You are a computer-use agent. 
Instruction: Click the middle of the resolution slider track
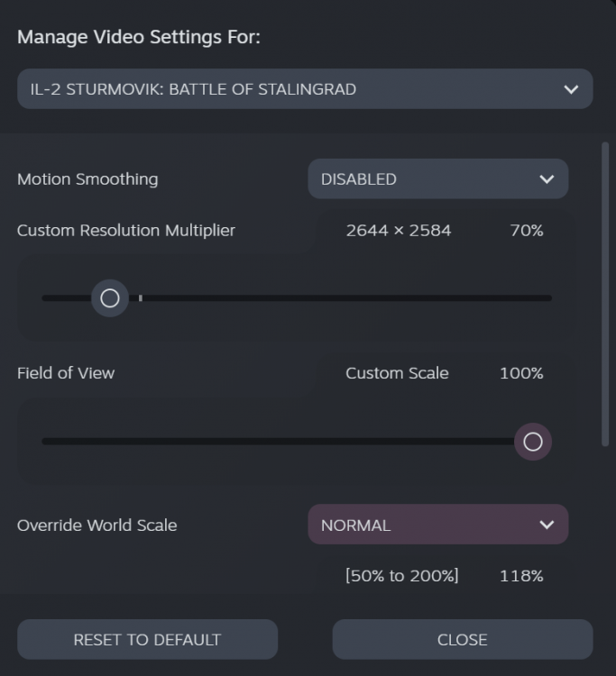click(297, 298)
